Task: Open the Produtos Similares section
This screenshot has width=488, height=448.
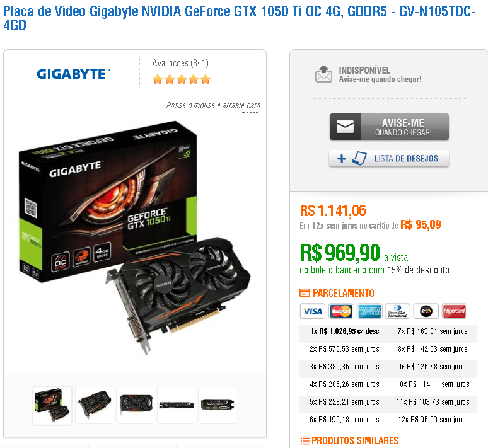Action: (349, 440)
